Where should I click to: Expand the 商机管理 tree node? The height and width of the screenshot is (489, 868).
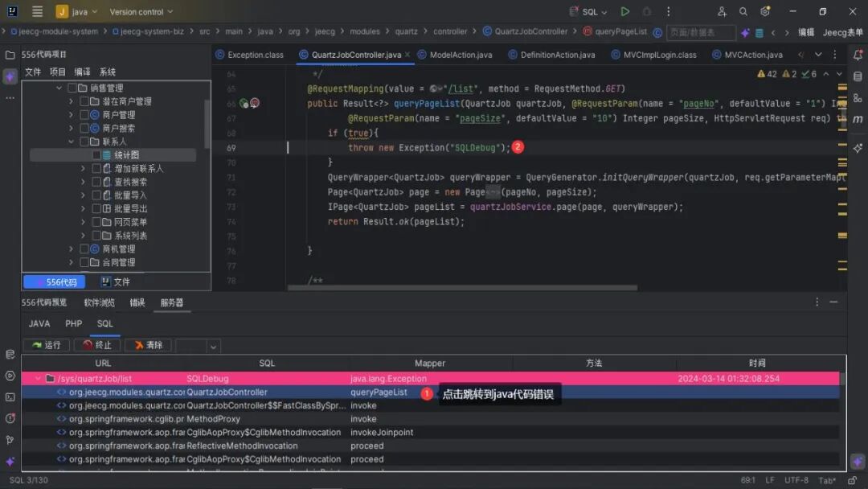point(71,249)
